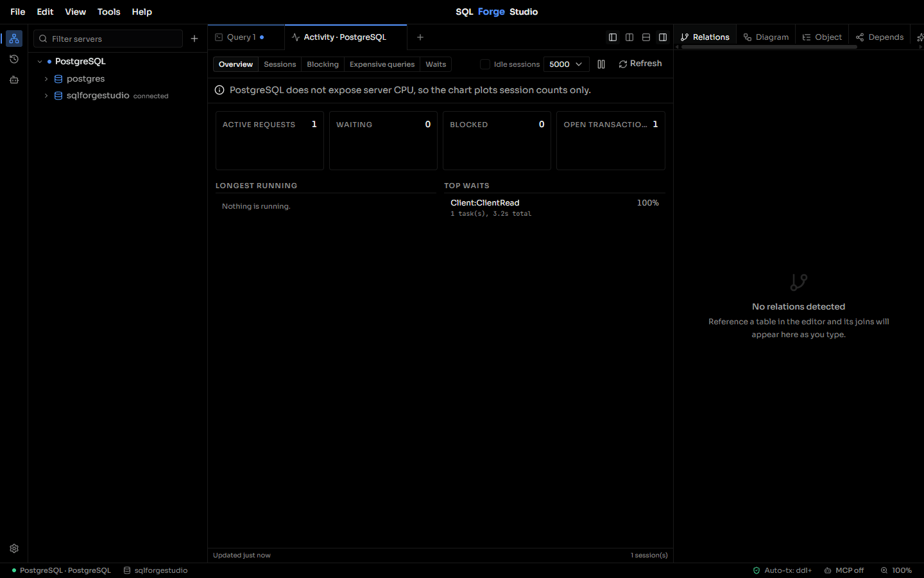
Task: Switch to the Diagram panel tab
Action: [766, 37]
